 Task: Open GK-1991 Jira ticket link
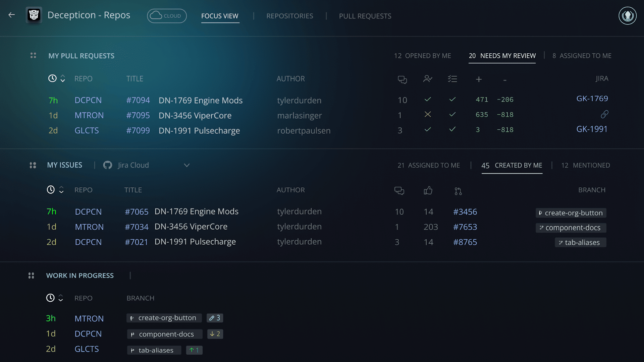click(x=592, y=129)
